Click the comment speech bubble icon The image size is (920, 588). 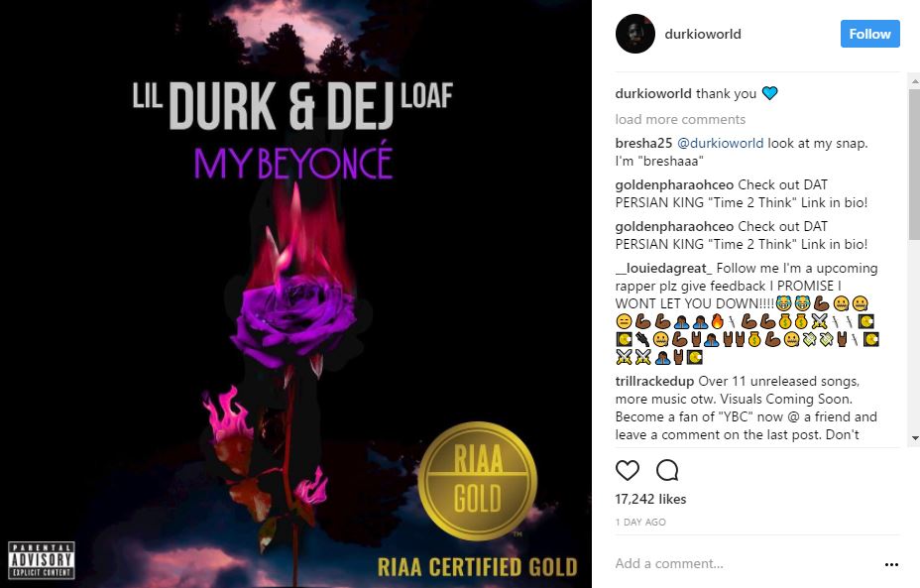pyautogui.click(x=667, y=470)
